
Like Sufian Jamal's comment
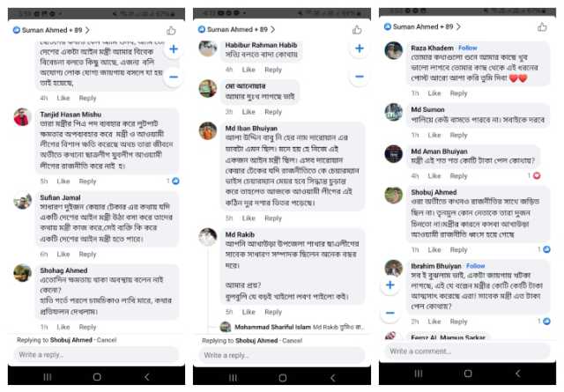tap(63, 255)
